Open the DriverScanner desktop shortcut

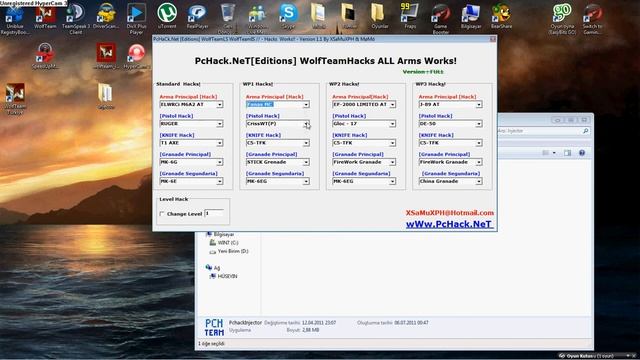pos(106,16)
